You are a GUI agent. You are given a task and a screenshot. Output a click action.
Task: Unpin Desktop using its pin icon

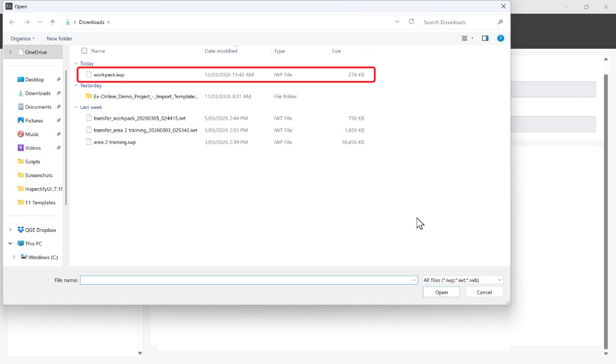point(58,79)
